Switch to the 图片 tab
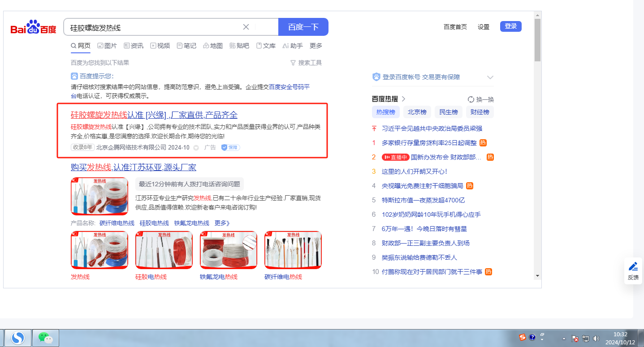The image size is (644, 347). point(107,46)
